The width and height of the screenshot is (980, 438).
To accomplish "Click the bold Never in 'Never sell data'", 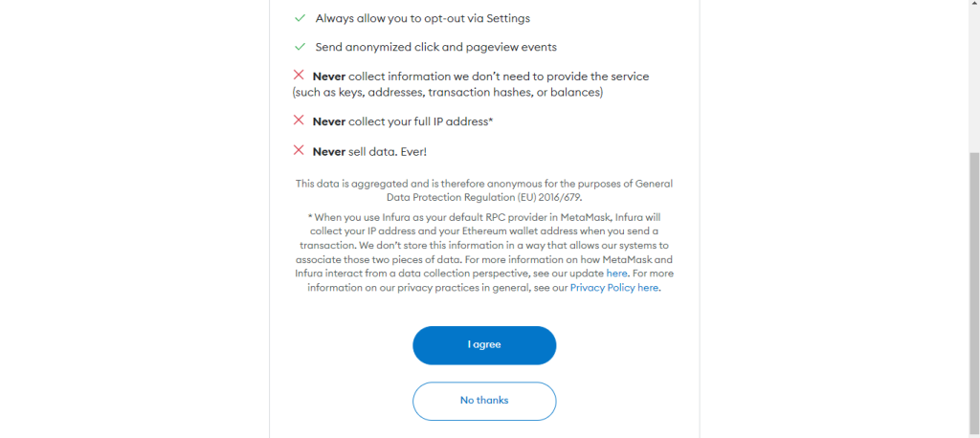I will tap(329, 152).
